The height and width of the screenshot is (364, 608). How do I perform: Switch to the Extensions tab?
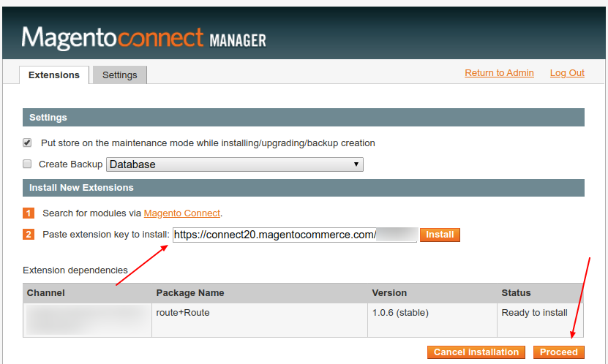[54, 75]
